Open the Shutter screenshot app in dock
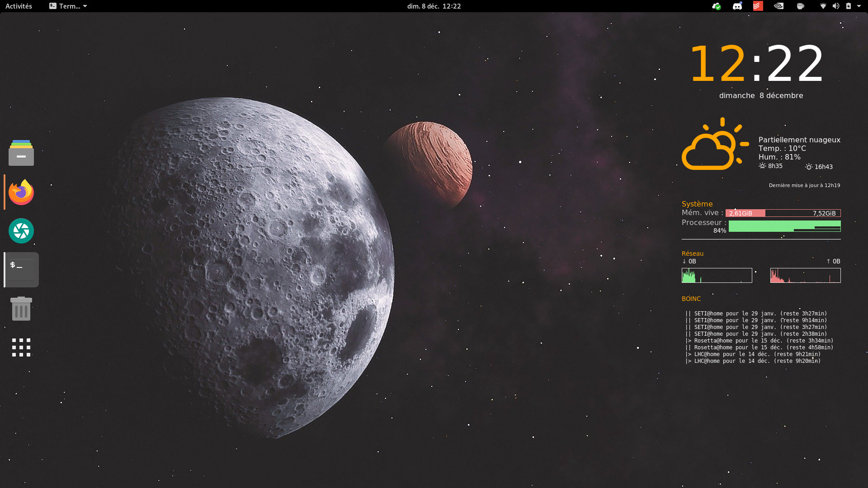The width and height of the screenshot is (868, 488). (21, 231)
